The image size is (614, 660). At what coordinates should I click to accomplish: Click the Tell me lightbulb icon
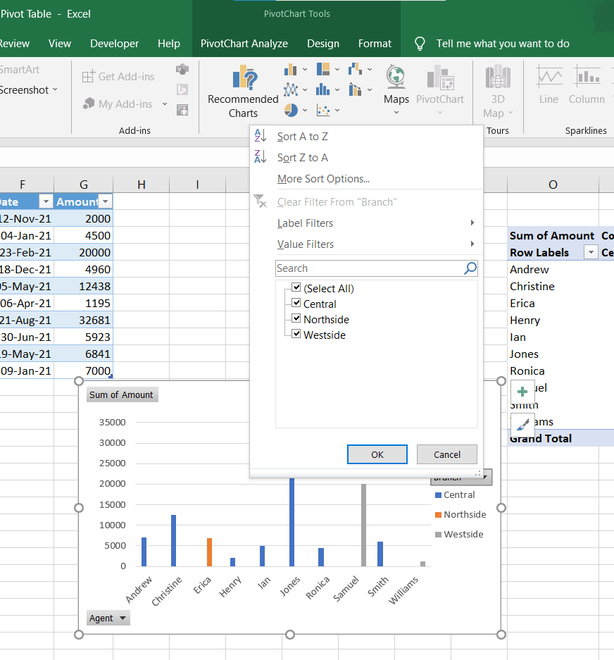pyautogui.click(x=420, y=44)
